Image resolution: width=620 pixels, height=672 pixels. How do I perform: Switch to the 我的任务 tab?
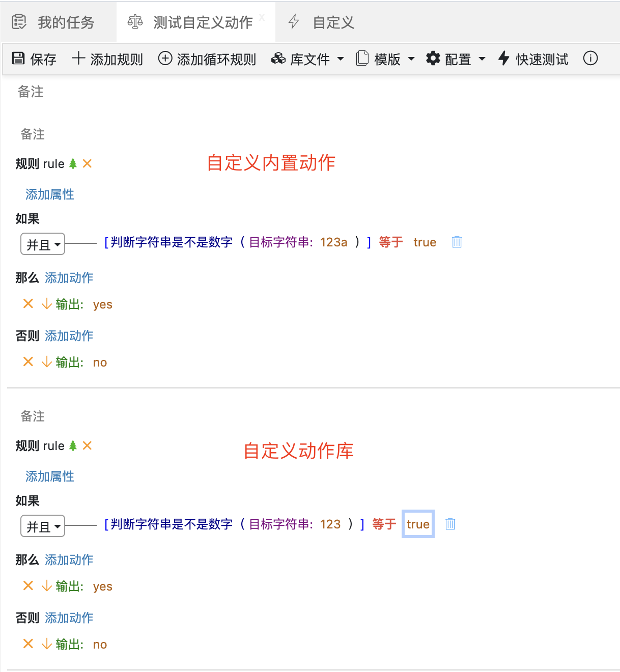tap(54, 22)
